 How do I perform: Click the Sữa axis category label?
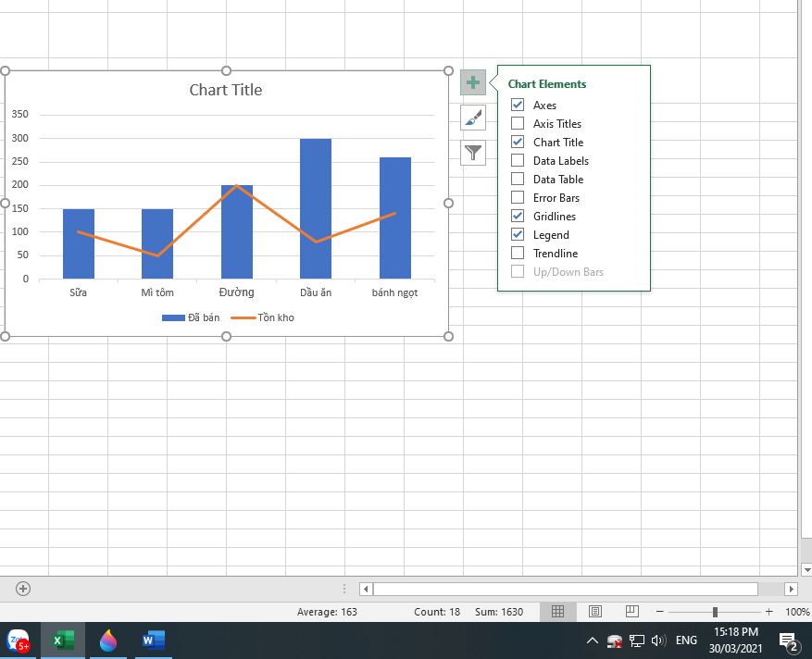[78, 292]
